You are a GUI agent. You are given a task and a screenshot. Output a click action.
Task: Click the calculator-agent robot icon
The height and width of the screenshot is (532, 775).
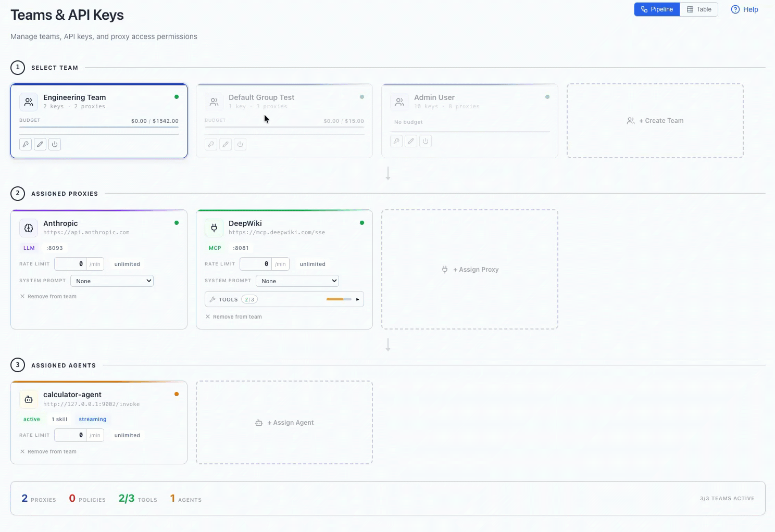pos(29,399)
